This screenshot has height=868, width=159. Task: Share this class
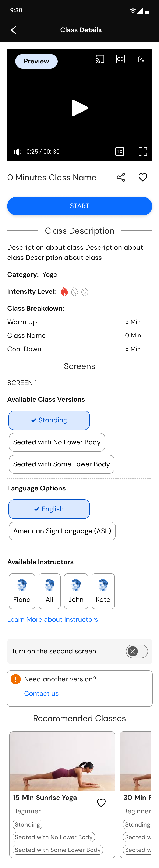121,178
